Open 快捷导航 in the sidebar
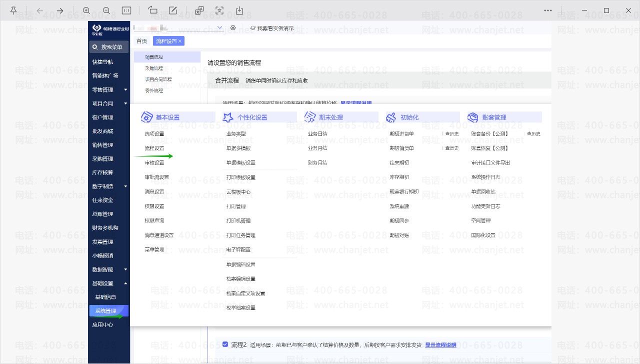 click(x=102, y=62)
